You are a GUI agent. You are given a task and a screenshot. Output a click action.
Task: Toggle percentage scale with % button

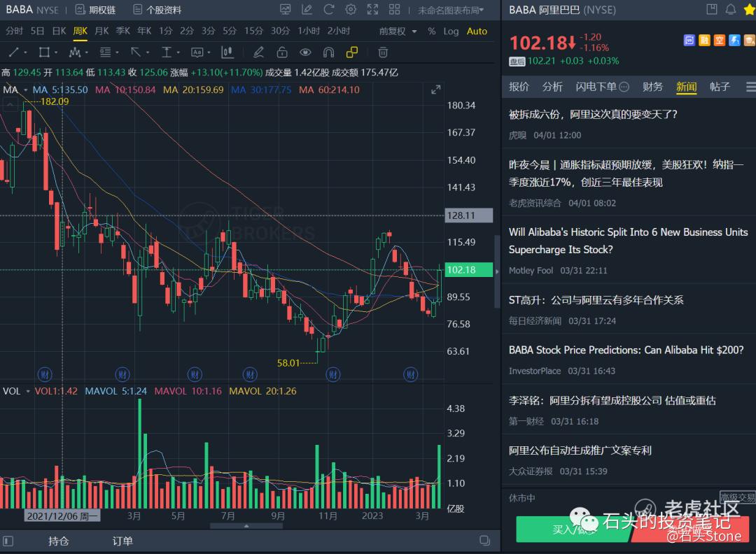[431, 31]
